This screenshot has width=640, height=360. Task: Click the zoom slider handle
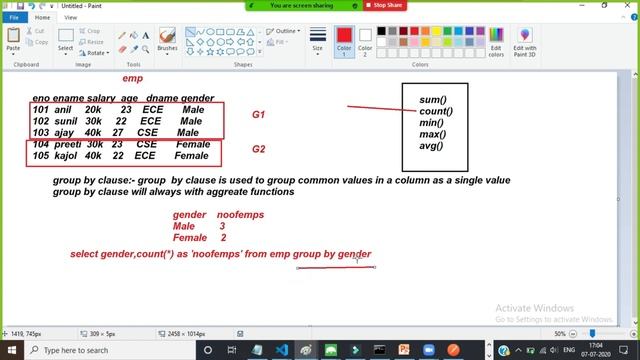pyautogui.click(x=592, y=333)
